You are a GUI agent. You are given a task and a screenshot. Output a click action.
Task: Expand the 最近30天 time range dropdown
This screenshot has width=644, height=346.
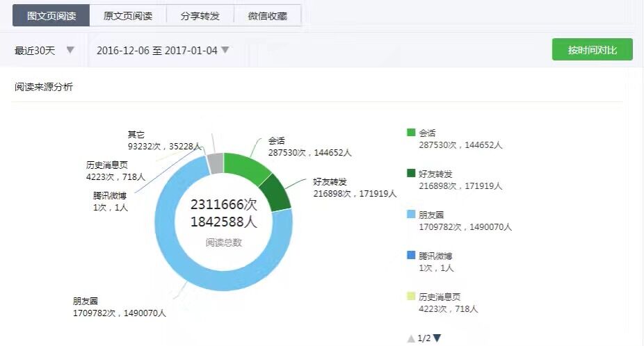[x=45, y=50]
